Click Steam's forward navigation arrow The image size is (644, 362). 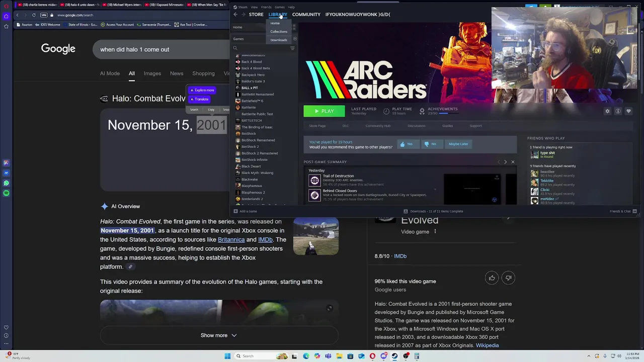click(243, 15)
